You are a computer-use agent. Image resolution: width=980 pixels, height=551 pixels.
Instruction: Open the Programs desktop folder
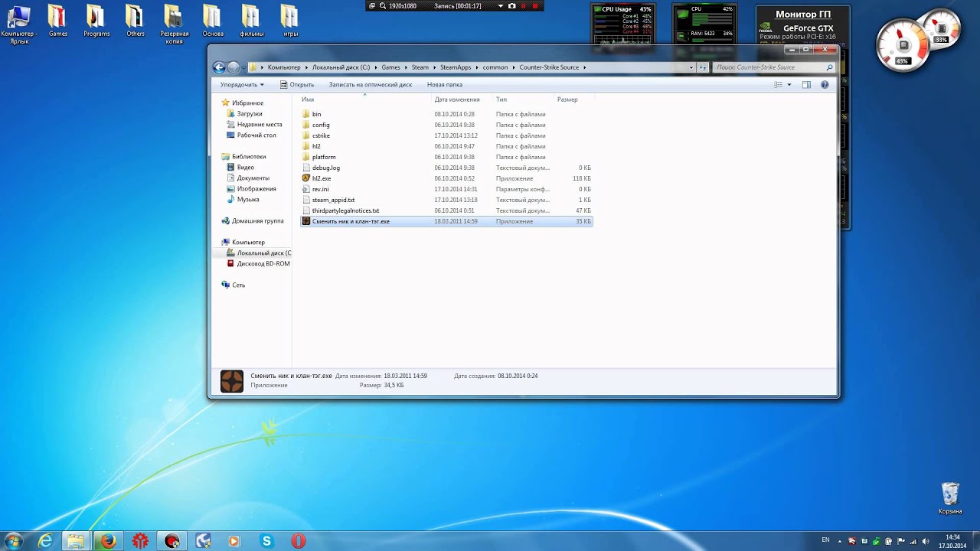click(96, 21)
